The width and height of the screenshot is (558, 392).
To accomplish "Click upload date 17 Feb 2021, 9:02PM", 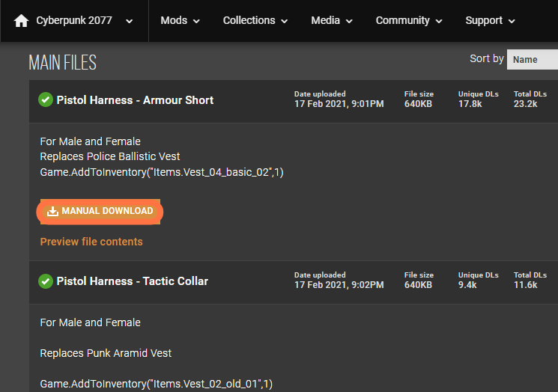I will 339,285.
